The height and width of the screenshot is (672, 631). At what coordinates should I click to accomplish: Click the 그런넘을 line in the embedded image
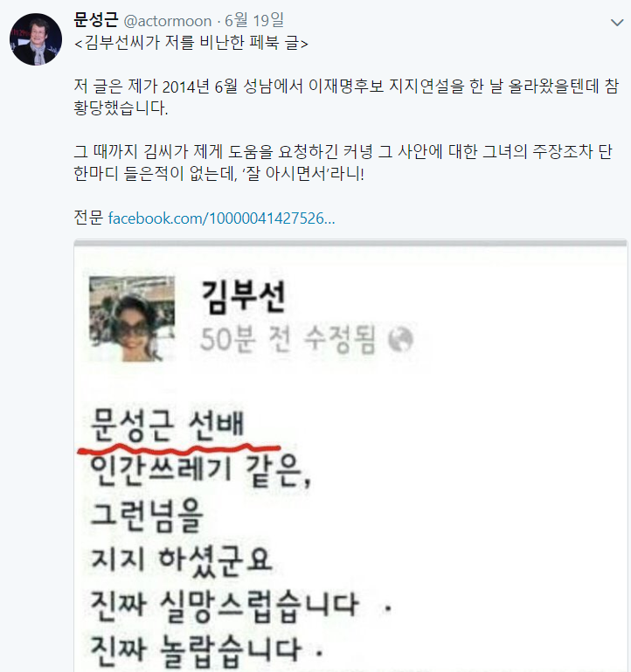147,516
